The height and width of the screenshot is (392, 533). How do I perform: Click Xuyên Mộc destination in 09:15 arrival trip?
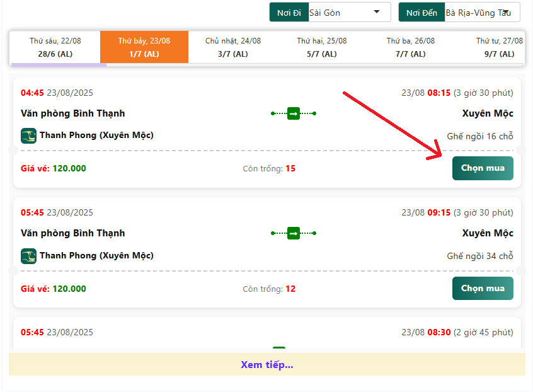[488, 233]
